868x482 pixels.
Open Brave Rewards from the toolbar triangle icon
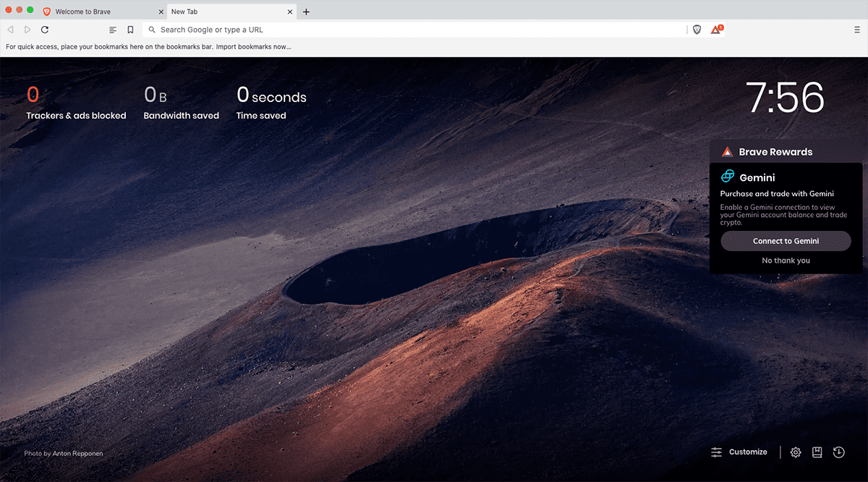coord(715,30)
